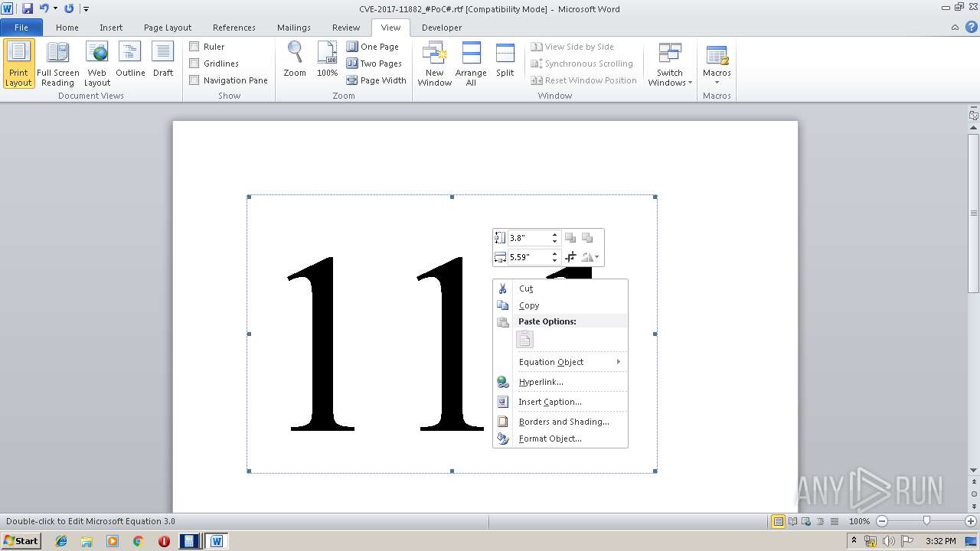980x551 pixels.
Task: Choose One Page zoom
Action: click(373, 47)
